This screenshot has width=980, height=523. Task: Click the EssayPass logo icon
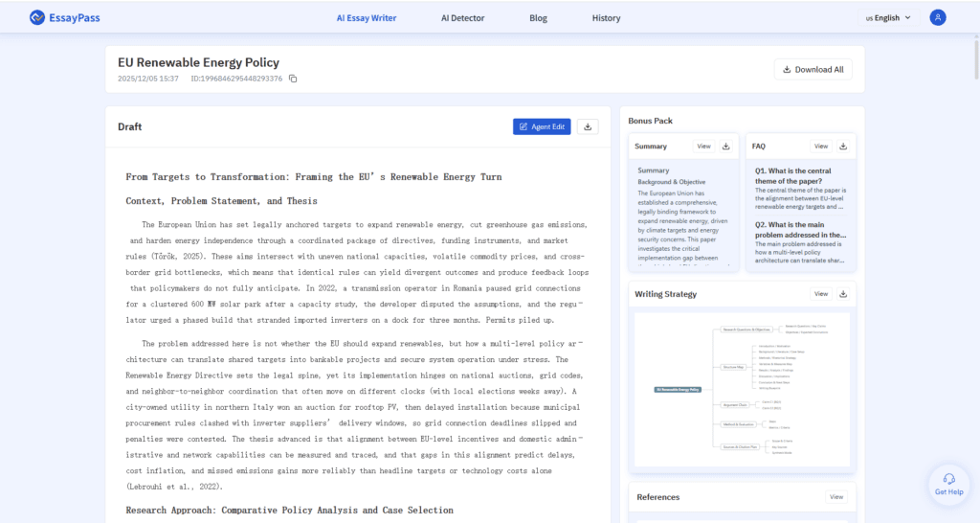37,17
